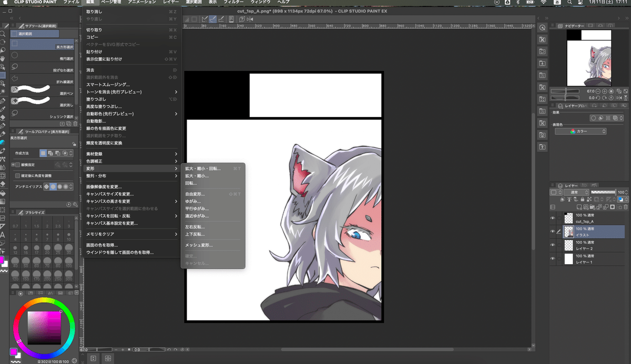Choose the 選択消し sub tool

click(43, 102)
